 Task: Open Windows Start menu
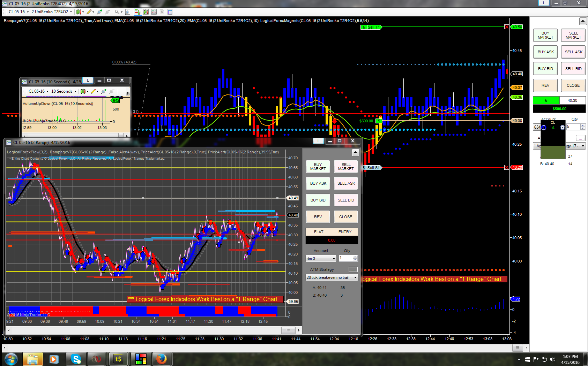click(x=11, y=359)
